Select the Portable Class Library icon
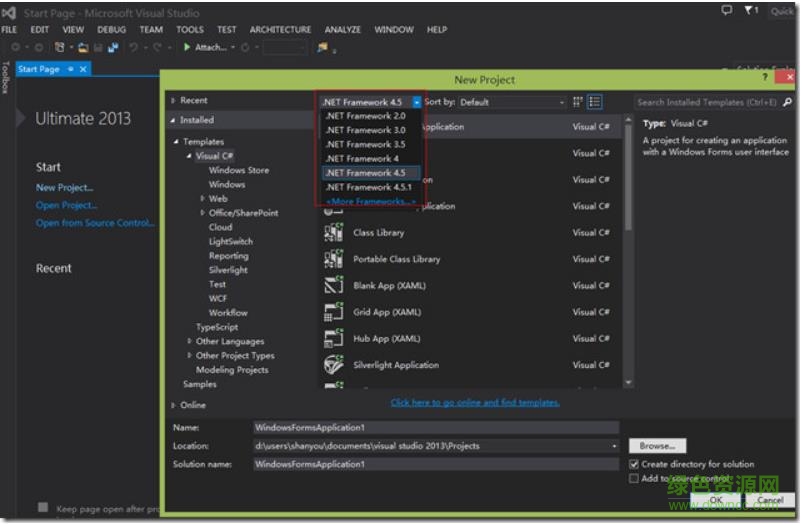Screen dimensions: 802x524 click(333, 259)
